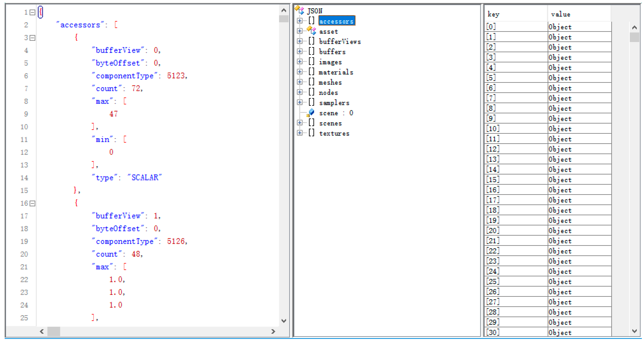
Task: Click the materials array bracket icon
Action: tap(311, 72)
